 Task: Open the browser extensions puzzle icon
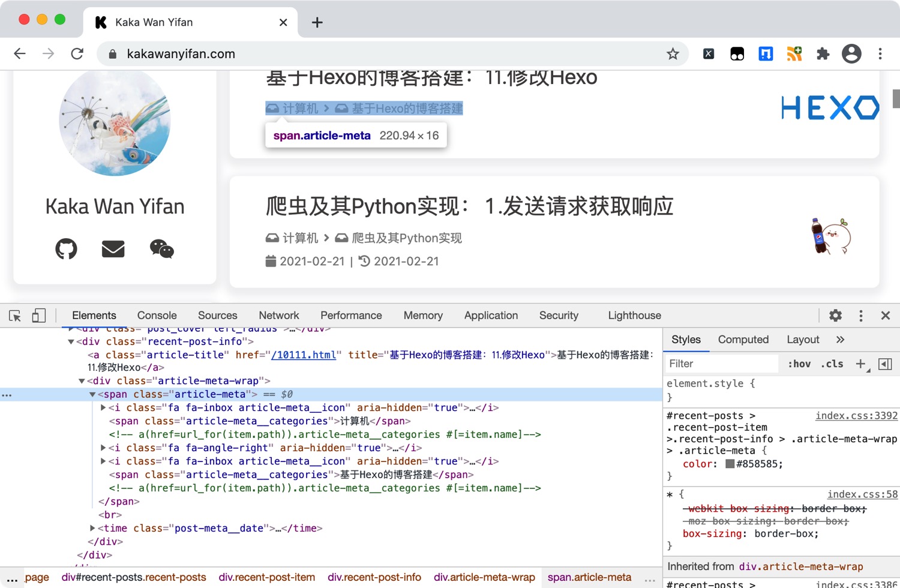[x=823, y=54]
